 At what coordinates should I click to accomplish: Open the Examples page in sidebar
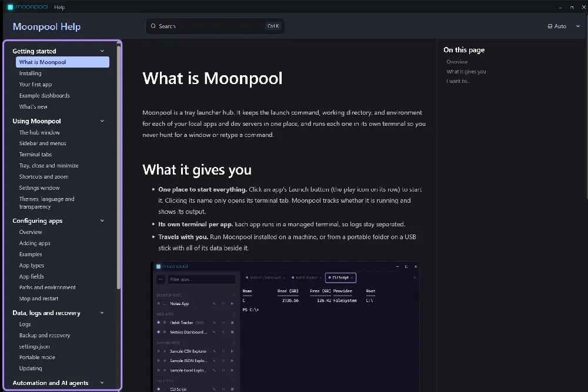(x=31, y=254)
